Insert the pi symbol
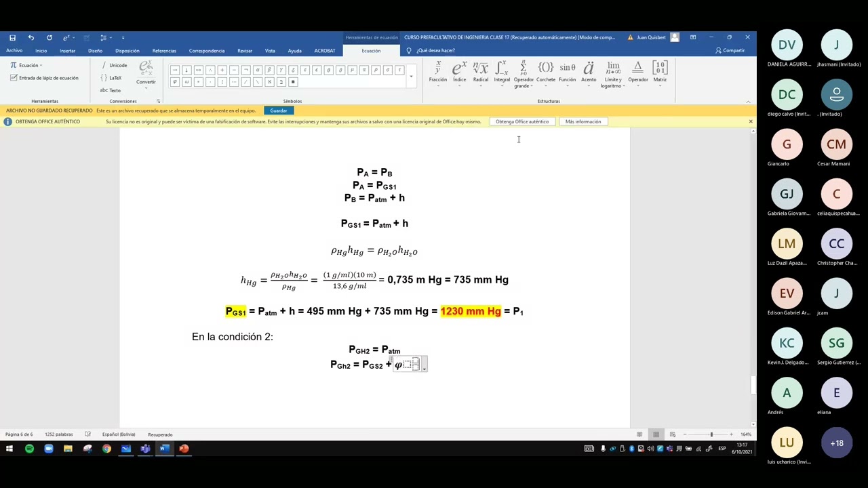Screen dimensions: 868x488 (363, 70)
